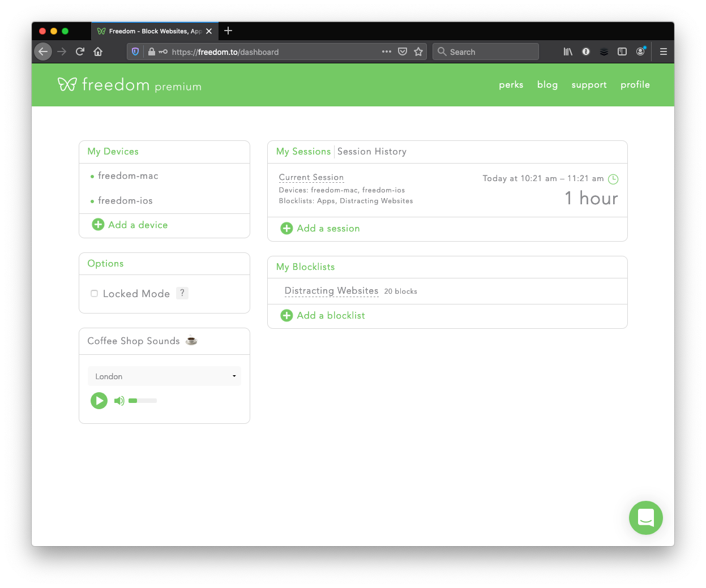
Task: Open the perks menu item
Action: tap(511, 84)
